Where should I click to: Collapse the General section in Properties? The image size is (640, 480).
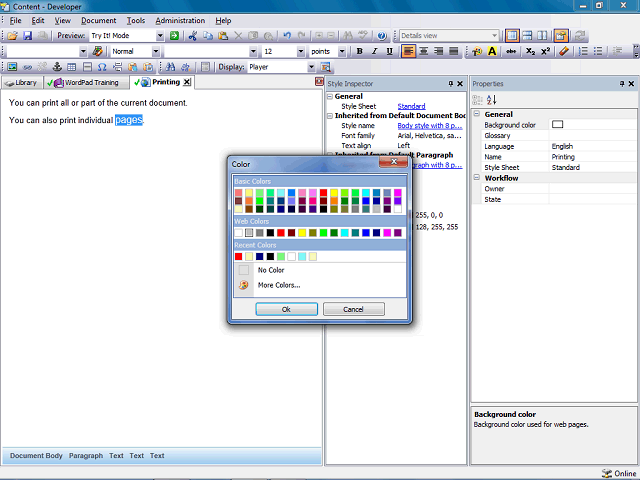coord(477,114)
